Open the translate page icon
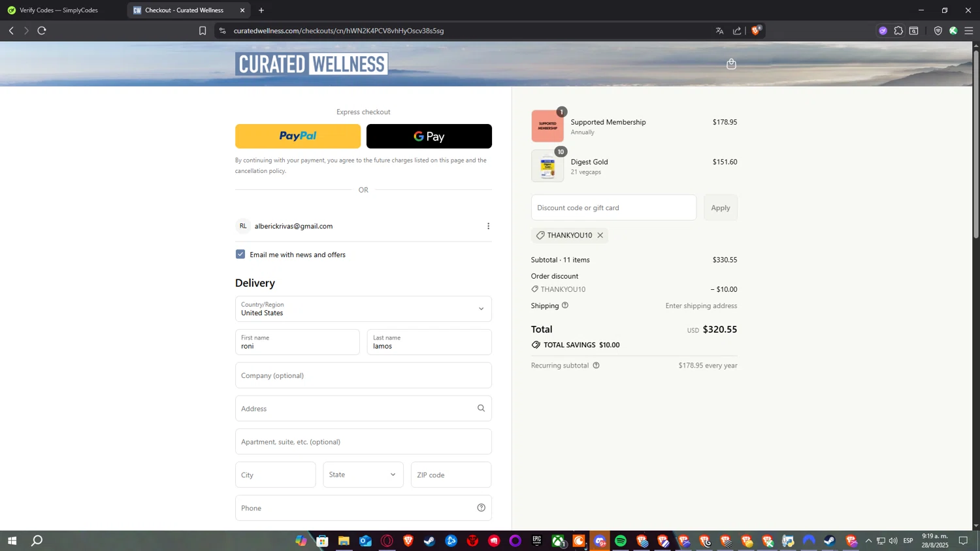Viewport: 980px width, 551px height. [719, 31]
